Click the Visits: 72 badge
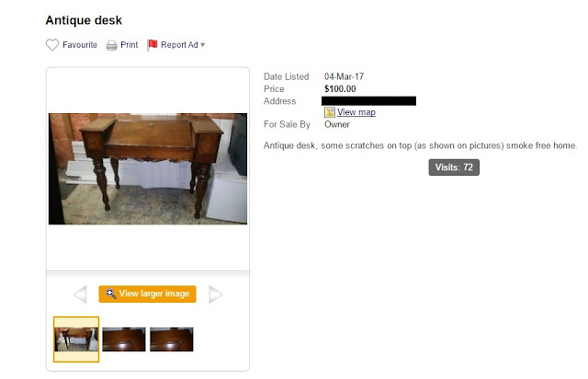Viewport: 588px width, 379px height. (454, 167)
